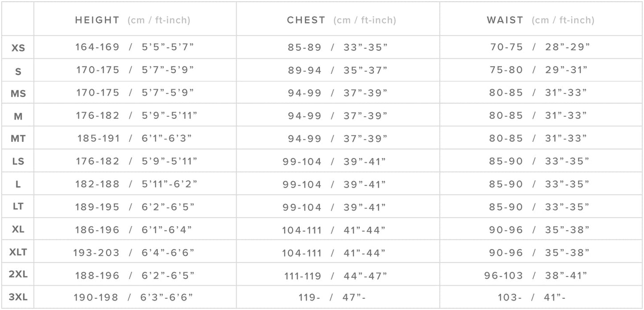Select the L size chest cell

coord(334,184)
